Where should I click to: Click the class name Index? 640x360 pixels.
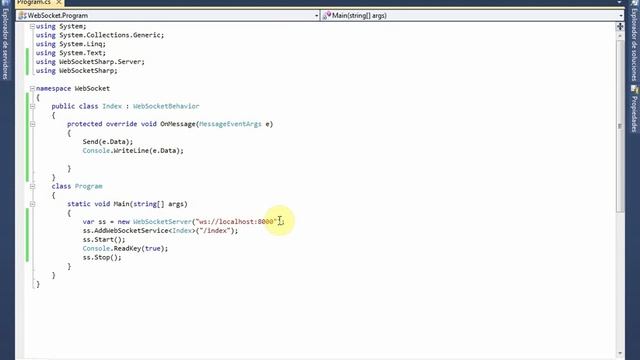pos(112,106)
